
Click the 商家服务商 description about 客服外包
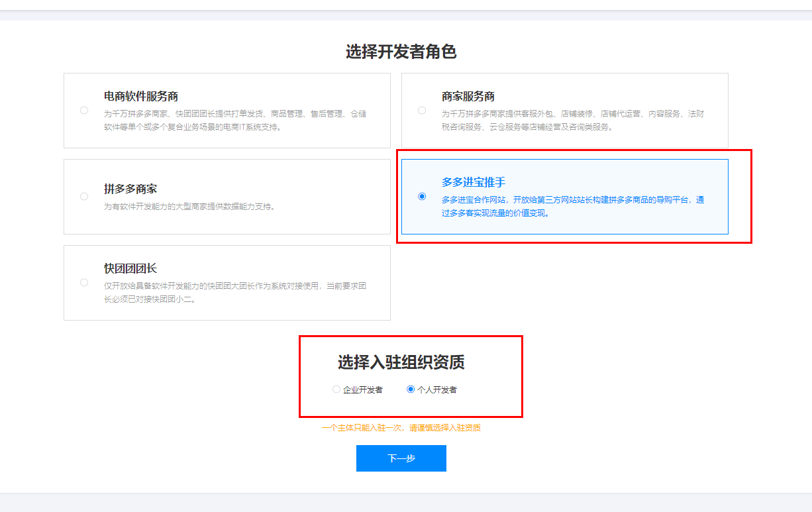click(x=573, y=120)
